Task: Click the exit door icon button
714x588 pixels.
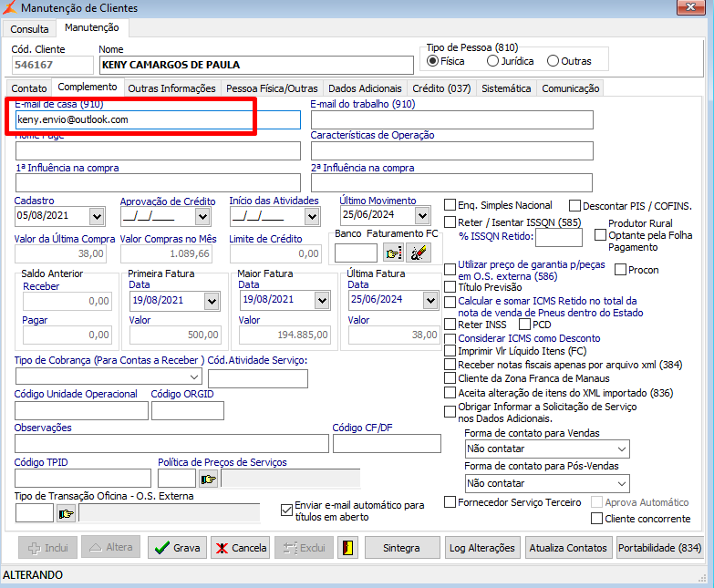Action: (348, 548)
